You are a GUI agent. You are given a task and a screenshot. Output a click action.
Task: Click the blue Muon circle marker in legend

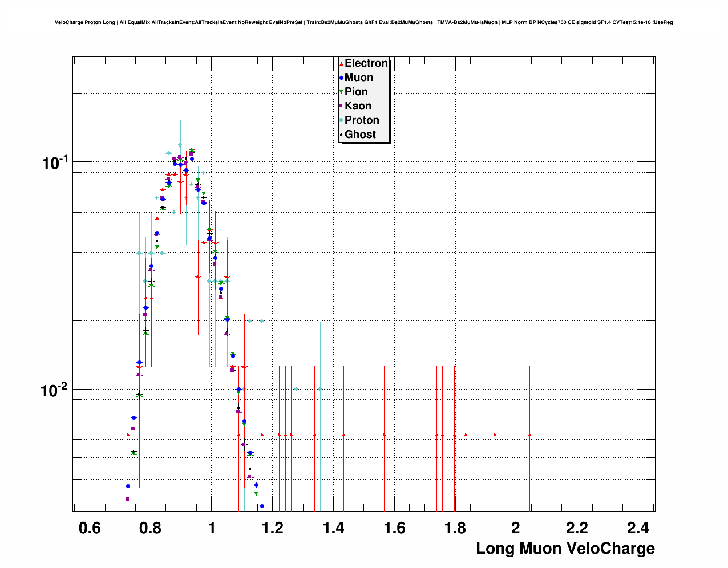341,78
